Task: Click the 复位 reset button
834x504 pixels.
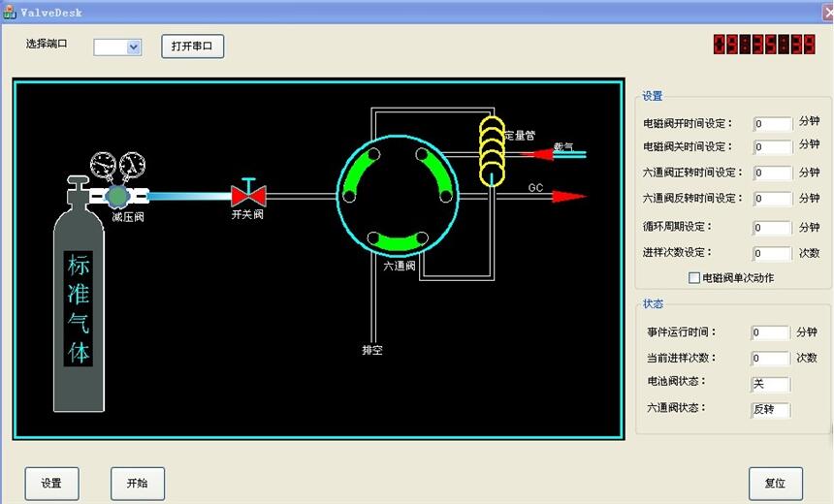Action: (775, 483)
